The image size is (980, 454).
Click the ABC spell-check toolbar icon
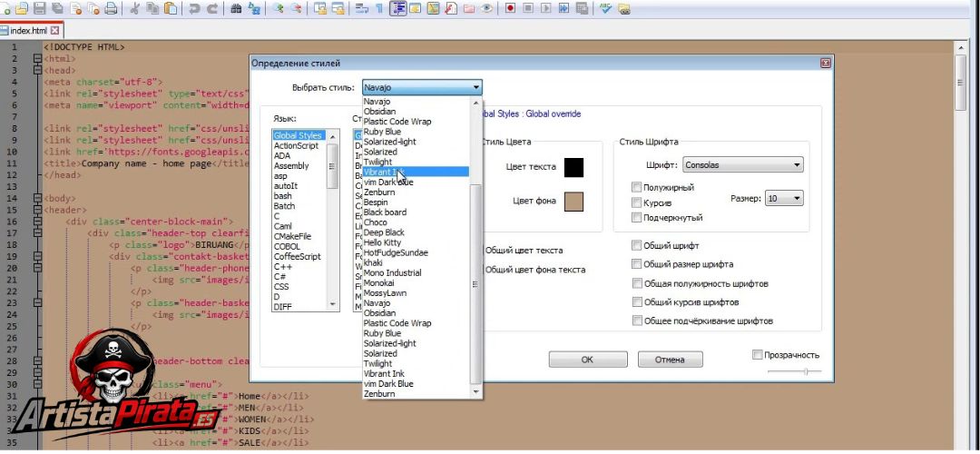tap(605, 9)
